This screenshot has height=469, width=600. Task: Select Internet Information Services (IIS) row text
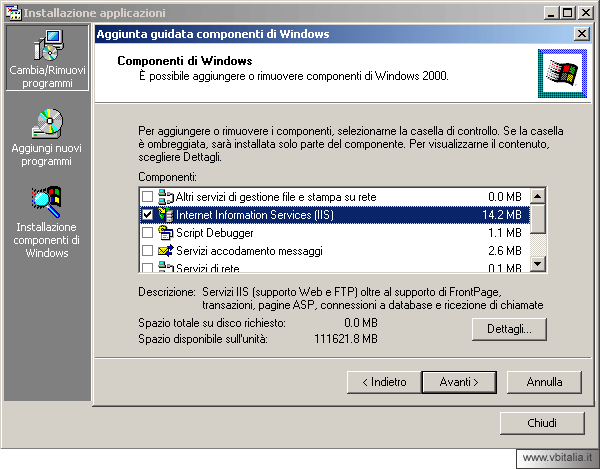[x=255, y=215]
